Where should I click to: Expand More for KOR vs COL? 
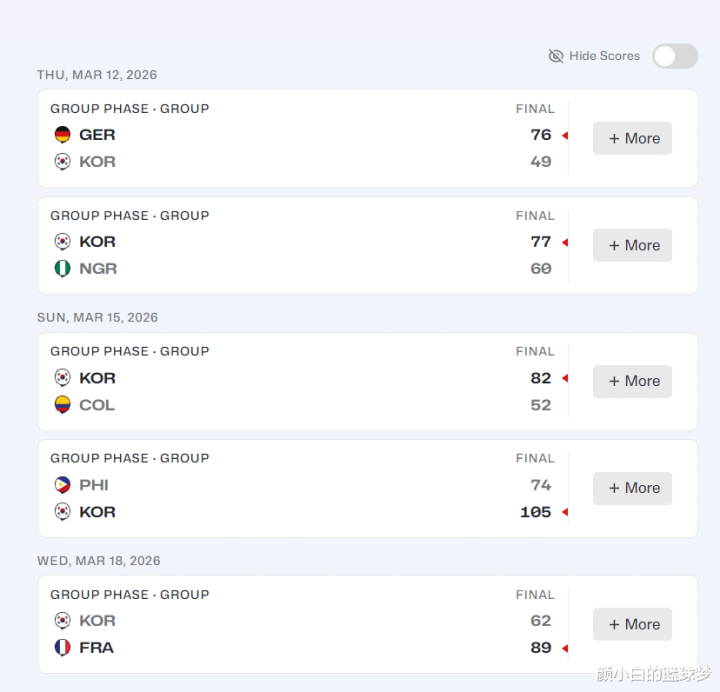[632, 381]
